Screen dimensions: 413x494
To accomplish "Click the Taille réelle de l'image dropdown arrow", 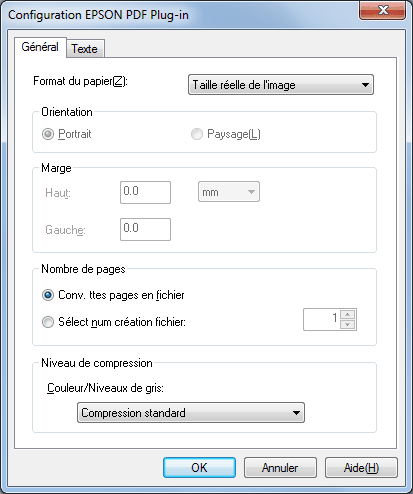I will tap(365, 85).
